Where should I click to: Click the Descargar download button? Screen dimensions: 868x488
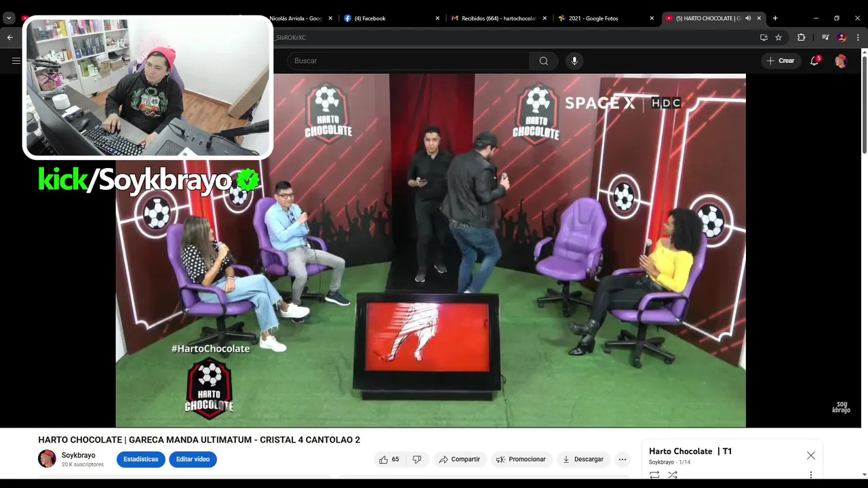[x=583, y=460]
